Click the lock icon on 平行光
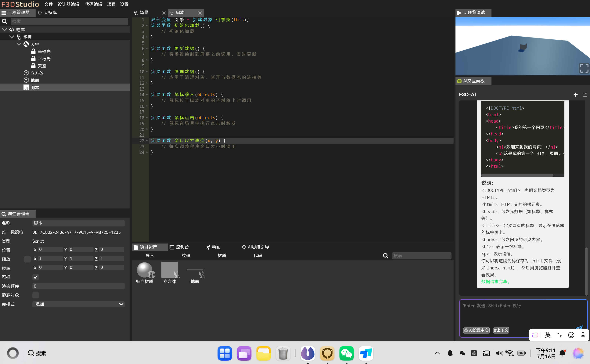The height and width of the screenshot is (364, 590). tap(33, 59)
